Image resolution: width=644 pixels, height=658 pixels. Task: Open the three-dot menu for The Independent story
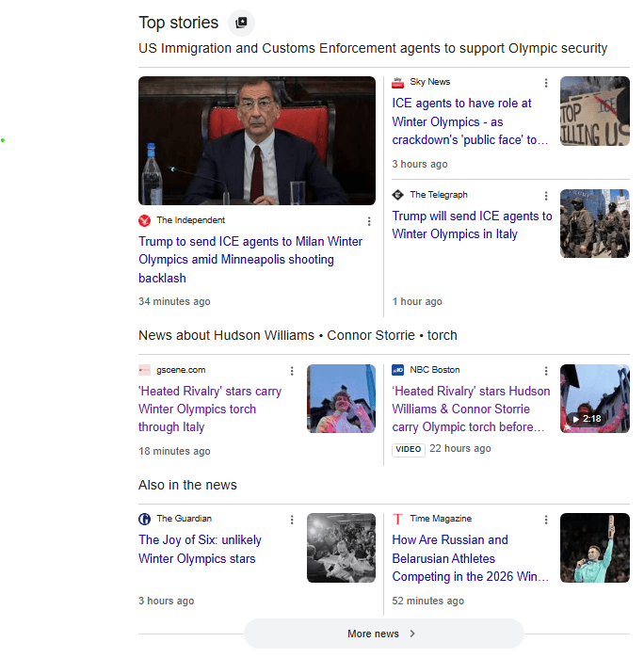click(369, 221)
